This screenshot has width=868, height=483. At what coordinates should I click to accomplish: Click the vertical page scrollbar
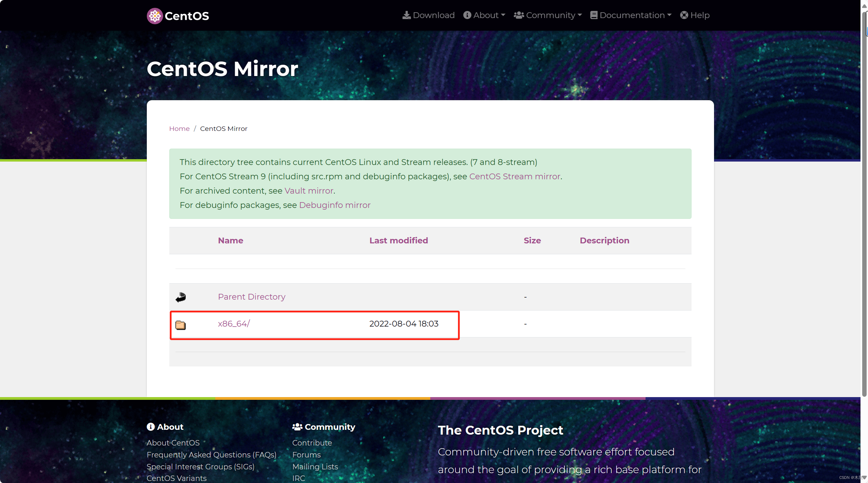coord(864,205)
